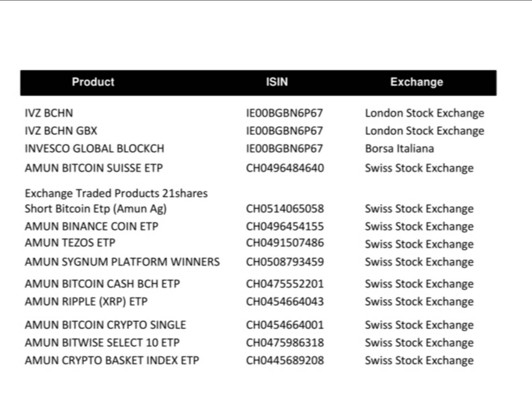Select ISIN CH0514065058 value
This screenshot has height=418, width=532.
pos(285,209)
